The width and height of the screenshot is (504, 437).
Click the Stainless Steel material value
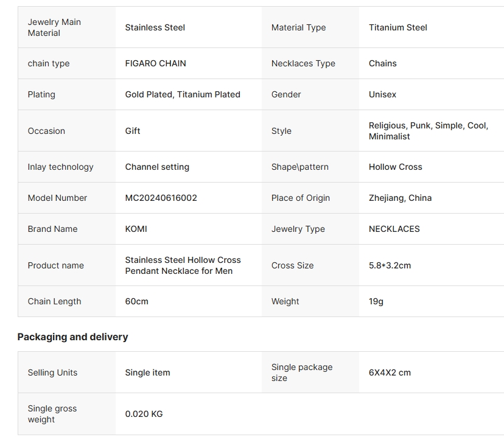point(155,27)
